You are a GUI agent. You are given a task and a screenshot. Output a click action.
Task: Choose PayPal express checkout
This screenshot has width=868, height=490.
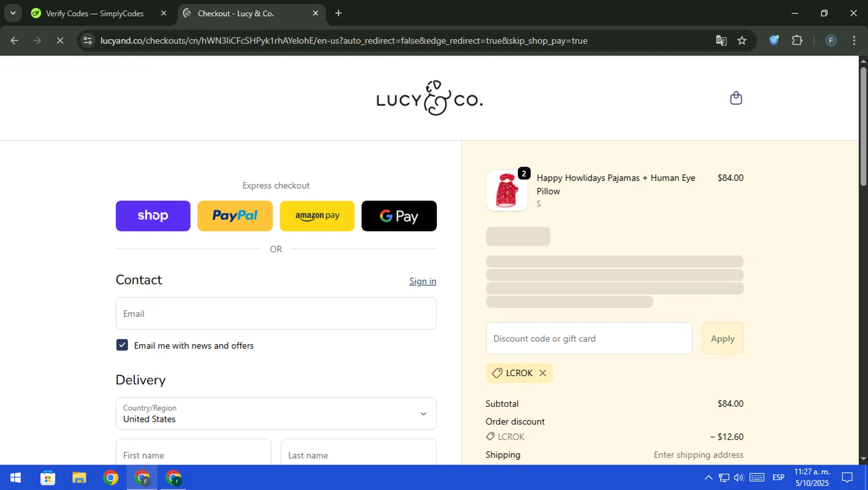click(x=235, y=216)
